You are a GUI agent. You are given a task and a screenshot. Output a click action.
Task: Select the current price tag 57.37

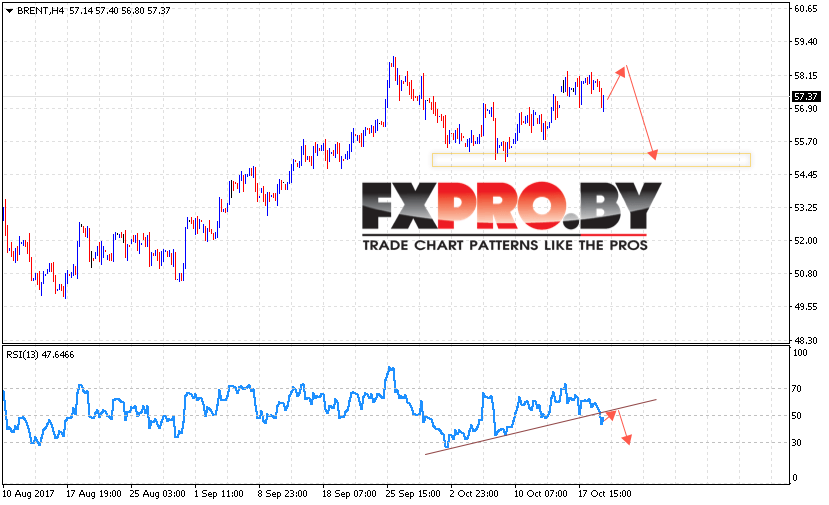pyautogui.click(x=806, y=97)
